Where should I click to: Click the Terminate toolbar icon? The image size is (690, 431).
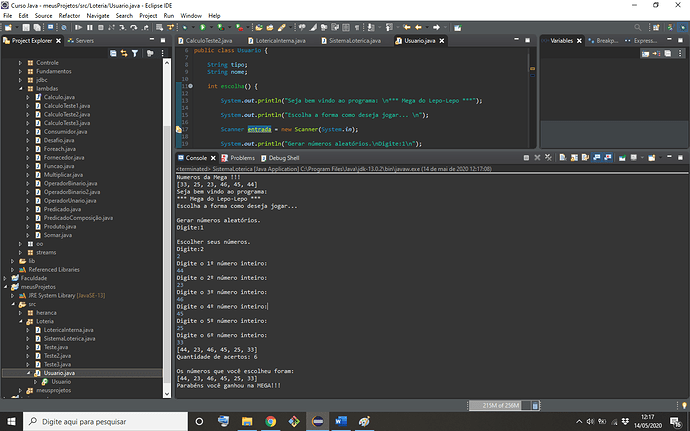click(x=101, y=28)
